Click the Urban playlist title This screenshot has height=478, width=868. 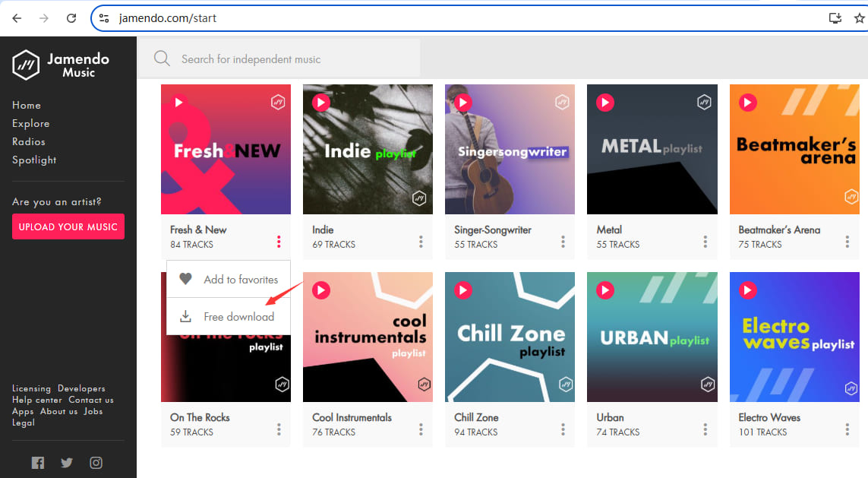(x=610, y=418)
